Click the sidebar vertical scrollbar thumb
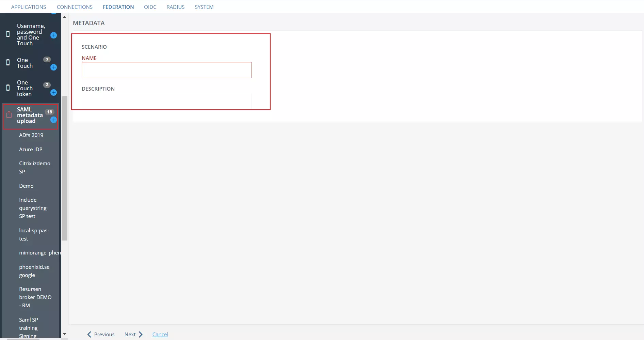The width and height of the screenshot is (644, 340). 64,168
